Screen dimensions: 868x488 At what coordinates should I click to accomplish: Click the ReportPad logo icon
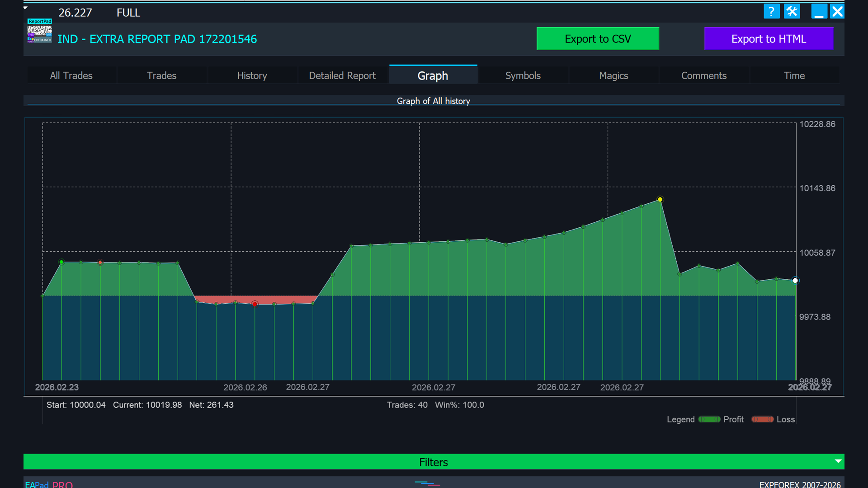tap(39, 32)
